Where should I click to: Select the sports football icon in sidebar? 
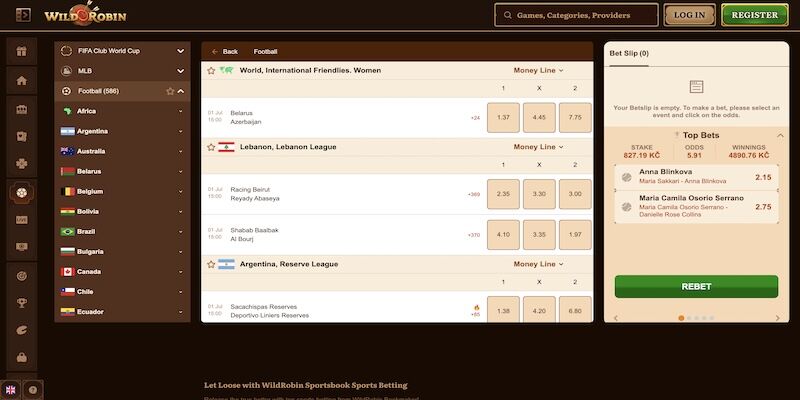pos(21,193)
